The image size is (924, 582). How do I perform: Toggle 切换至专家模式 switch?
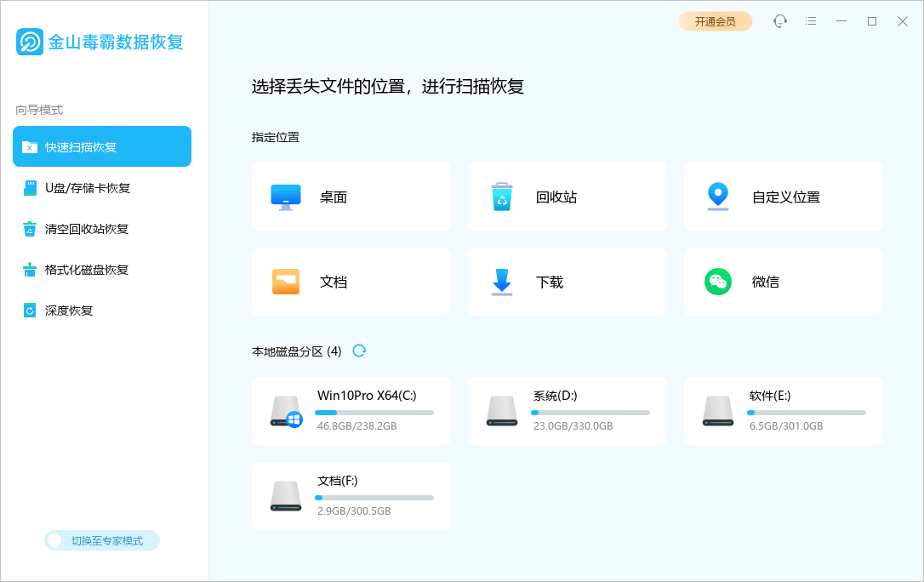pyautogui.click(x=102, y=541)
